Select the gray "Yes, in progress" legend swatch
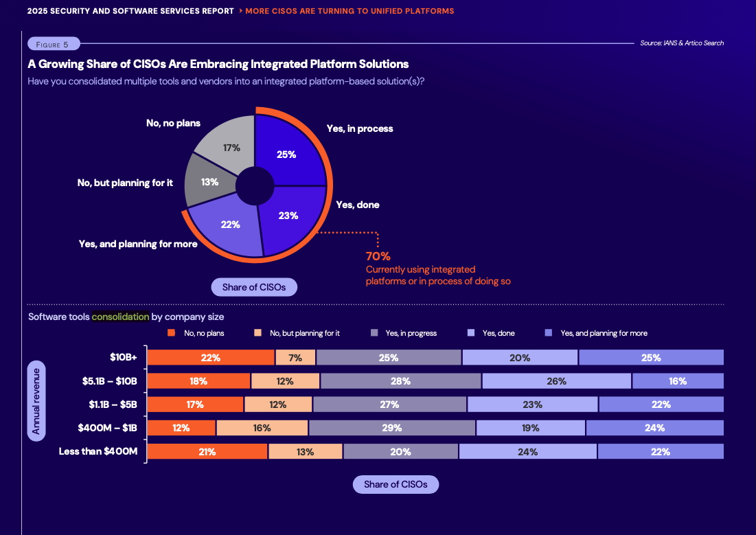Viewport: 756px width, 535px height. (x=374, y=333)
